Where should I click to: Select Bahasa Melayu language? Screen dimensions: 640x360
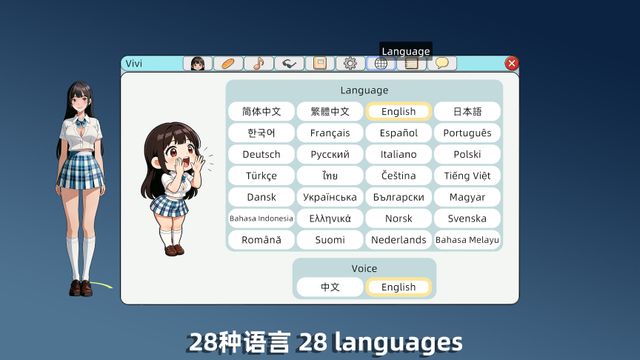tap(467, 240)
